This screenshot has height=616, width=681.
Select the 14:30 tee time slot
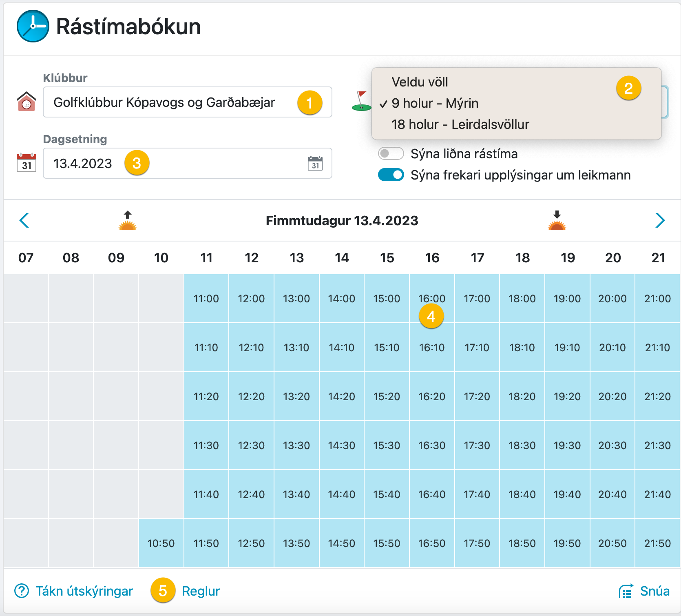tap(342, 445)
